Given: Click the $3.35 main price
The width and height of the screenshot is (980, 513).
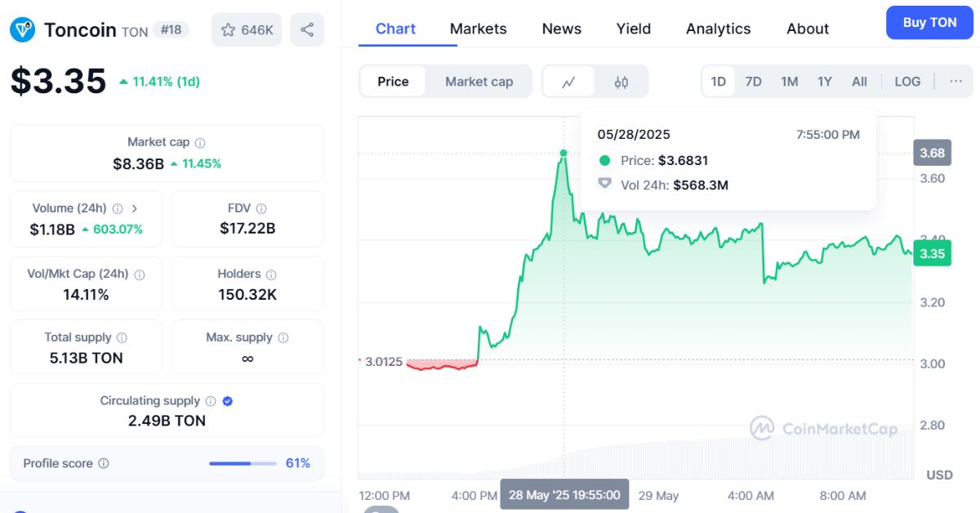Looking at the screenshot, I should [x=58, y=81].
